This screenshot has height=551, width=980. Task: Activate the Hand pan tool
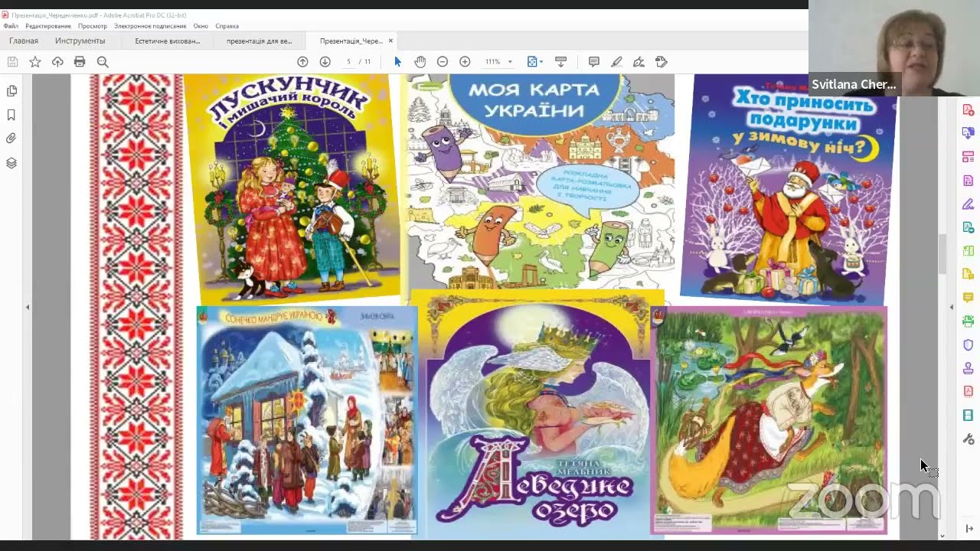coord(420,62)
